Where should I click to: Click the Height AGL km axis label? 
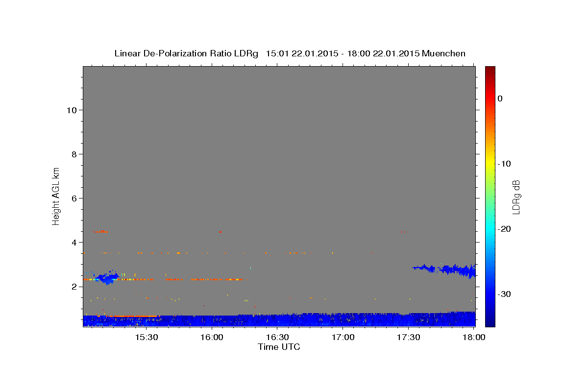pos(56,196)
